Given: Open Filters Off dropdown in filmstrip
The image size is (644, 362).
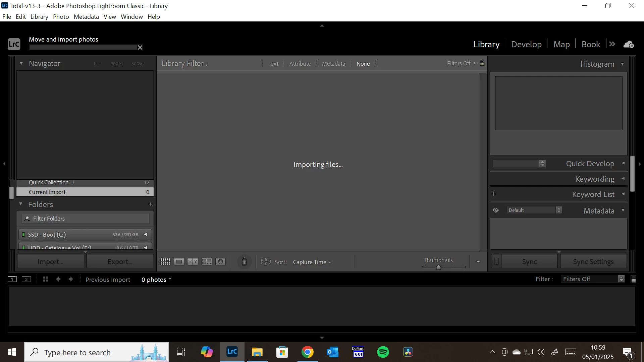Looking at the screenshot, I should [x=593, y=279].
